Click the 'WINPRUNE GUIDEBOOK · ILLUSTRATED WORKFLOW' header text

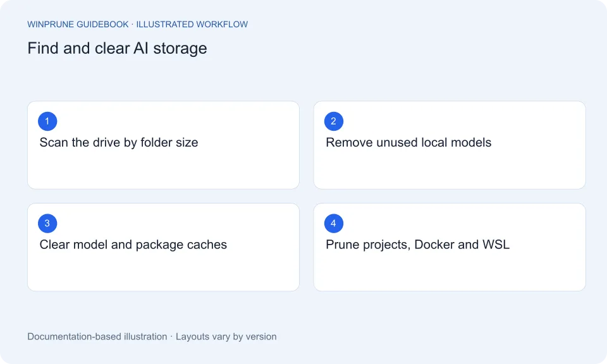tap(137, 25)
